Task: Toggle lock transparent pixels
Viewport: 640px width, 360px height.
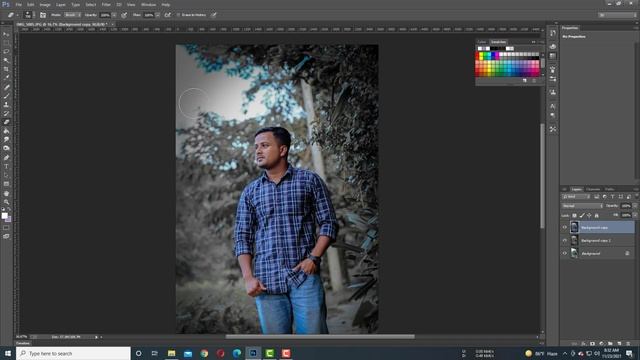Action: (x=574, y=215)
